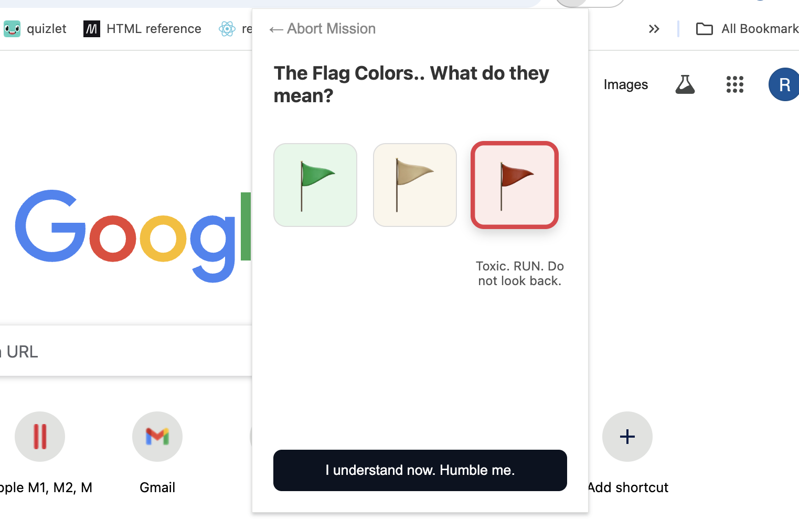Open the quizlet bookmark
The image size is (799, 532).
[x=35, y=29]
